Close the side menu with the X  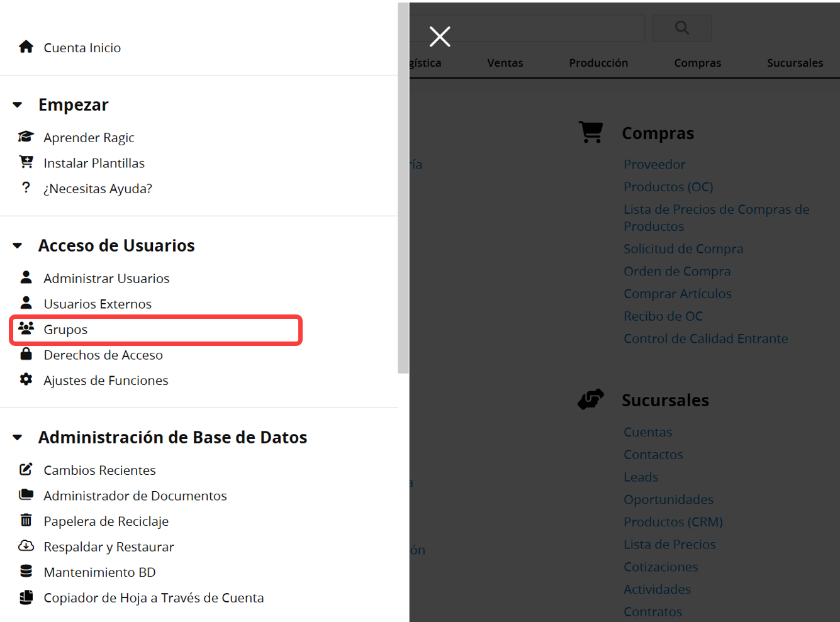click(x=440, y=36)
